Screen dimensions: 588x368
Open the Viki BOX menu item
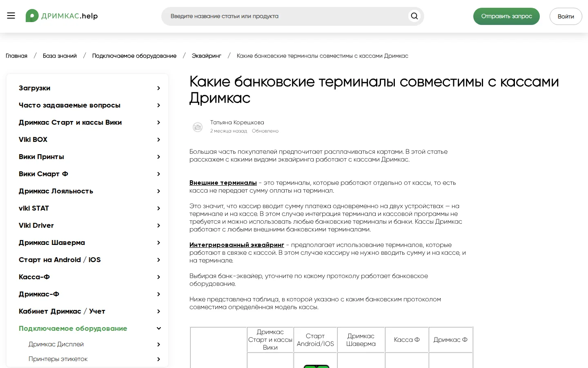tap(33, 139)
